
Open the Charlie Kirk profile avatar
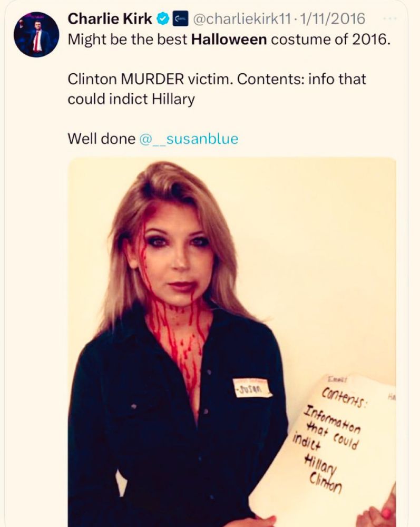coord(36,35)
